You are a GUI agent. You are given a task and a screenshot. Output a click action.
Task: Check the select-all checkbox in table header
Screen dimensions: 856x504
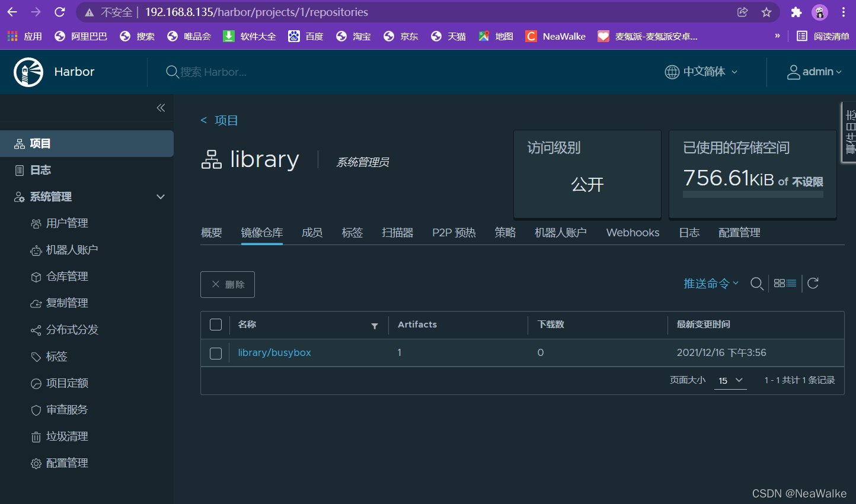[x=216, y=325]
